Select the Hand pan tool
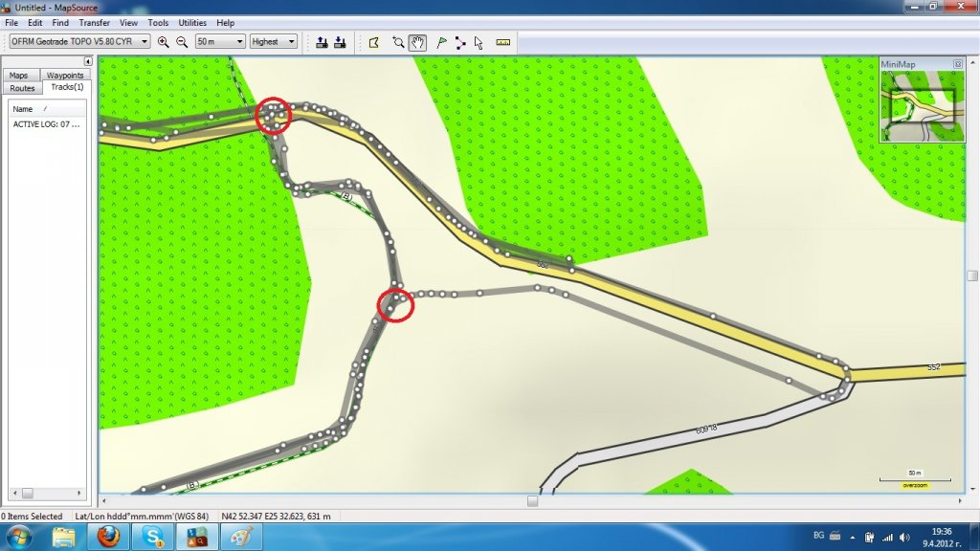Image resolution: width=980 pixels, height=551 pixels. tap(417, 42)
